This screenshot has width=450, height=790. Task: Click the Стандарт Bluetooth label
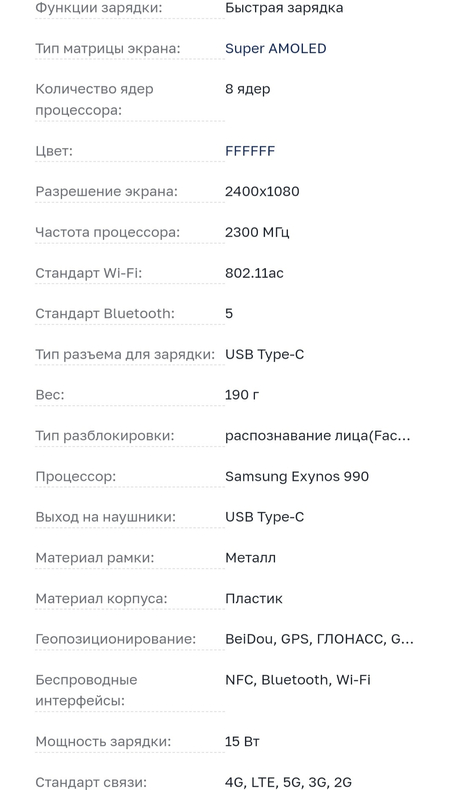[x=105, y=313]
